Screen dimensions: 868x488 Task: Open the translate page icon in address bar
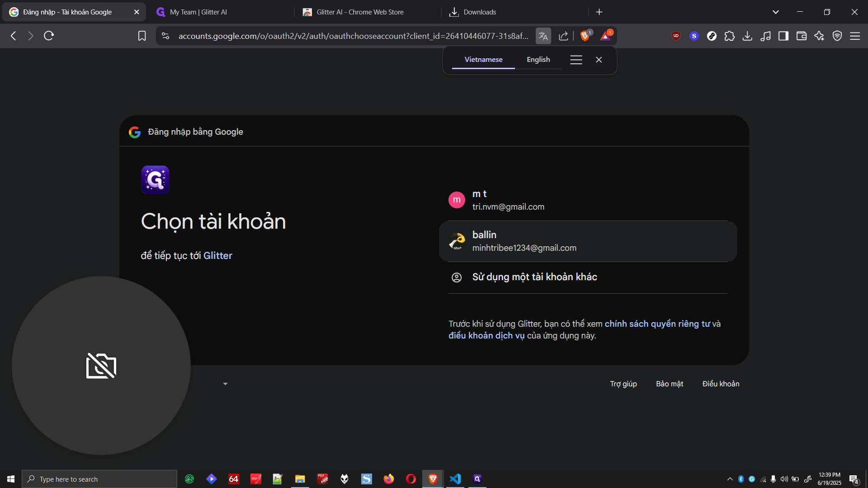pyautogui.click(x=543, y=36)
